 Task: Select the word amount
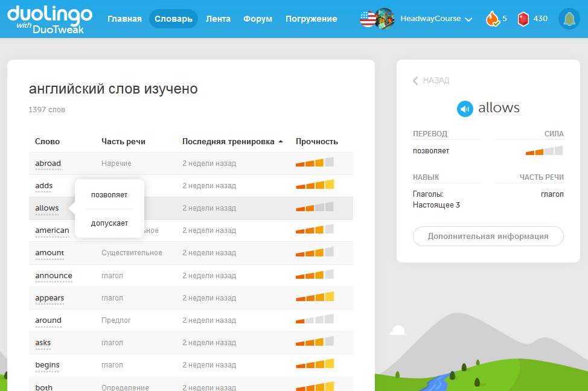[50, 253]
